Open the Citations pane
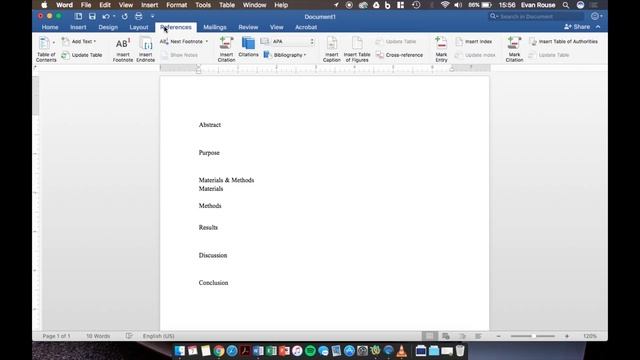This screenshot has width=640, height=360. 248,47
